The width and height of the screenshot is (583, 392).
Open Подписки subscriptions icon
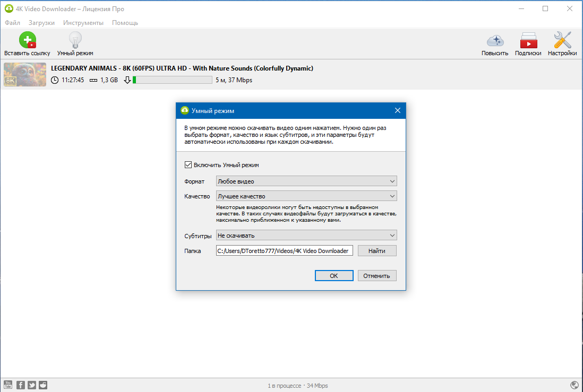[528, 40]
